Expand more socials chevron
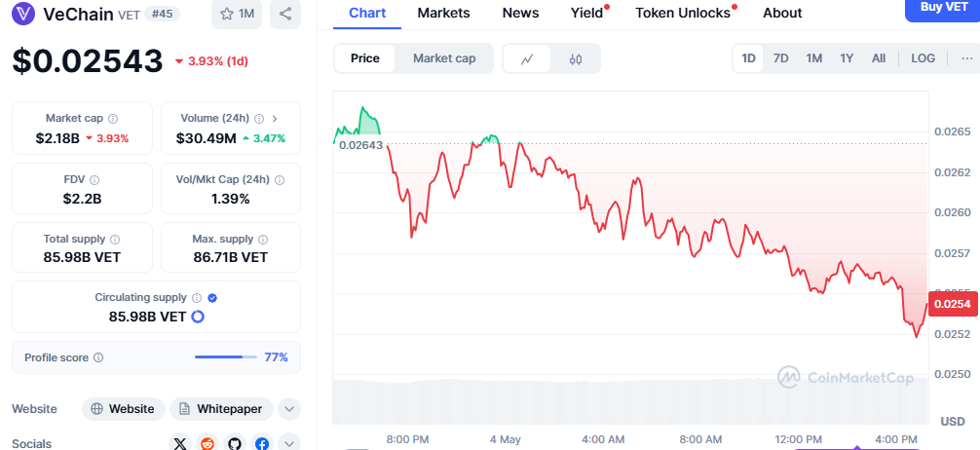 tap(288, 443)
